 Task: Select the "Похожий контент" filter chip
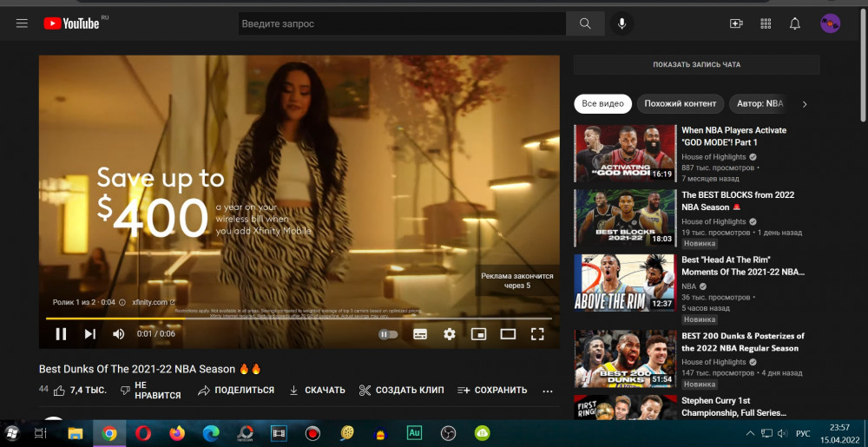(x=680, y=103)
